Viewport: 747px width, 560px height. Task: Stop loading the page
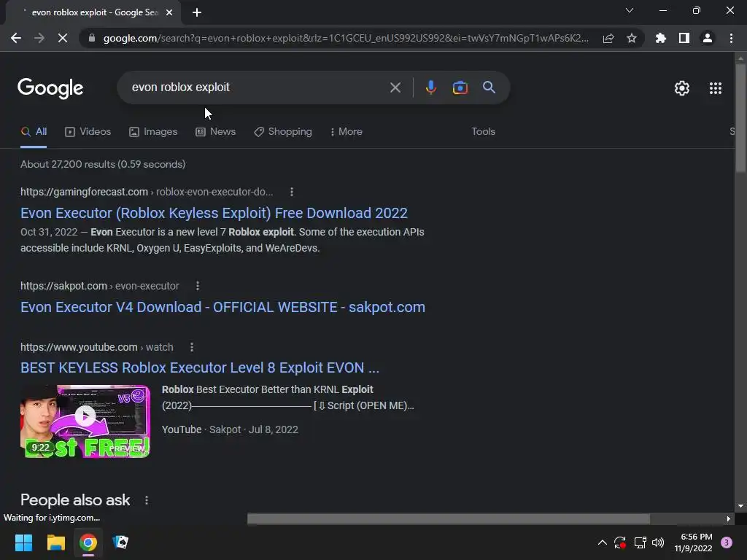coord(63,38)
